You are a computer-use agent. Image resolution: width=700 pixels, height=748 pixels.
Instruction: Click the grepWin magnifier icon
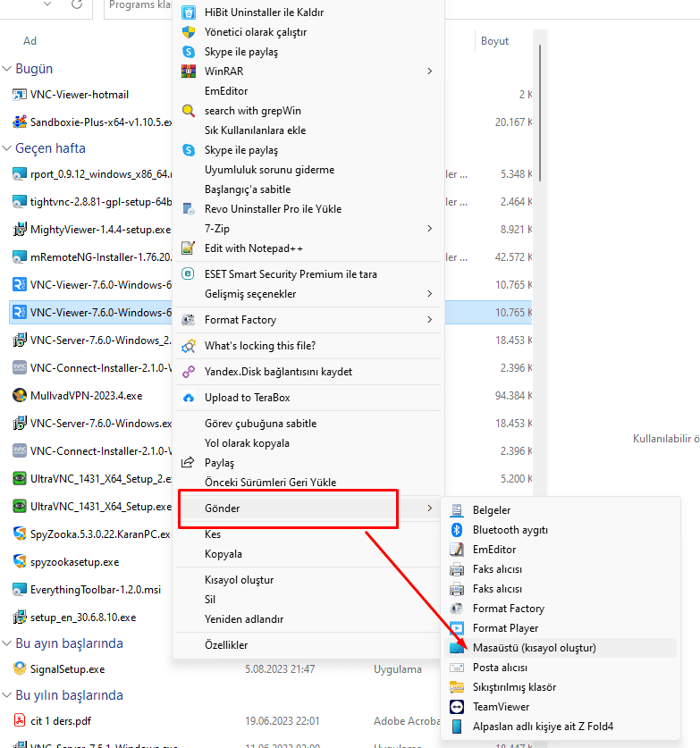[189, 111]
